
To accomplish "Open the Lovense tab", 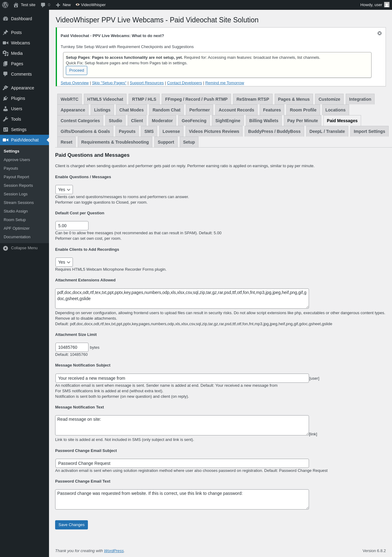I will tap(171, 131).
